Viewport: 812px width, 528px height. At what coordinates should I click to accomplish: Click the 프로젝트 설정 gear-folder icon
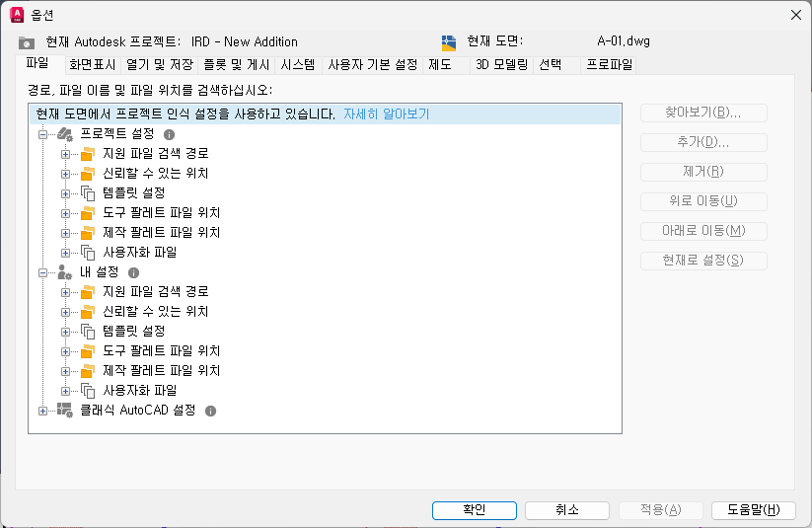pyautogui.click(x=65, y=135)
